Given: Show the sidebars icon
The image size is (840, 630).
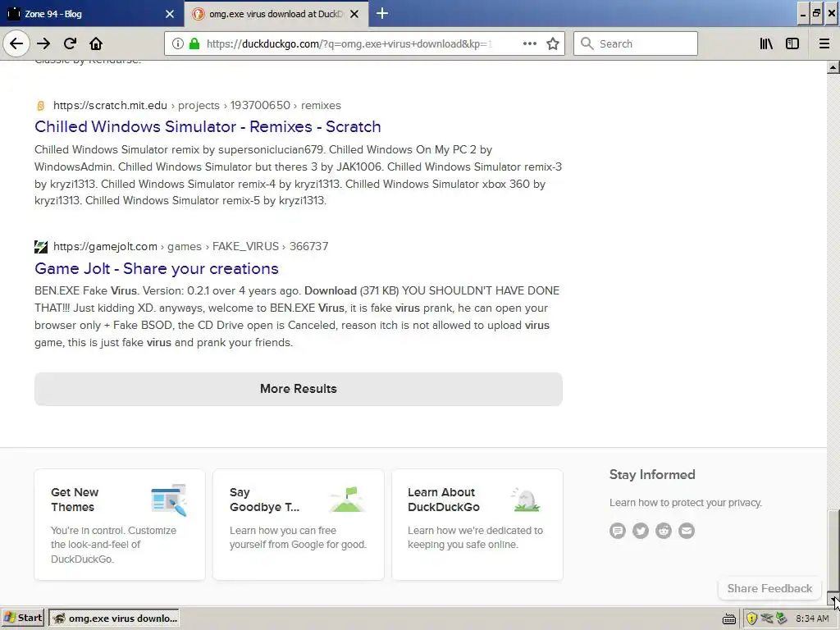Looking at the screenshot, I should (792, 43).
